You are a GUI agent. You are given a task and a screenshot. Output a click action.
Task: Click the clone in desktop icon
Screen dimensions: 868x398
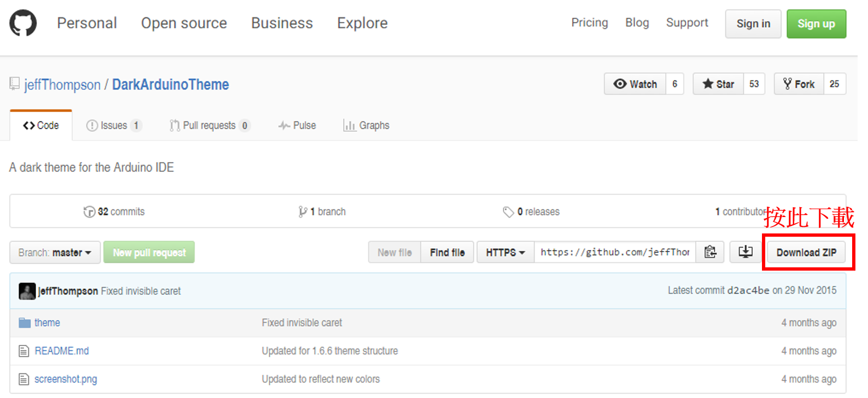click(x=746, y=252)
